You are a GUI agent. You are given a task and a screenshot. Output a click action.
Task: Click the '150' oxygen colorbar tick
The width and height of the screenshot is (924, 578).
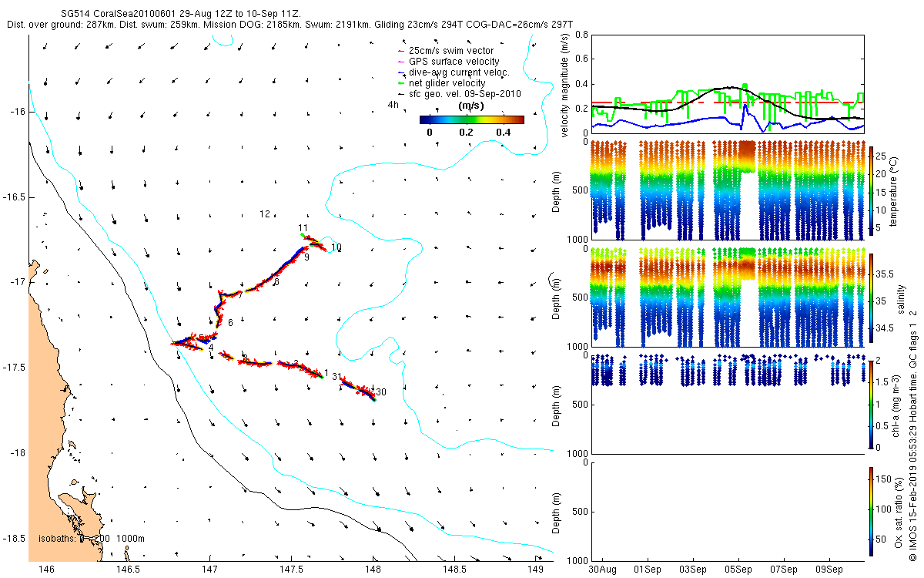coord(885,478)
